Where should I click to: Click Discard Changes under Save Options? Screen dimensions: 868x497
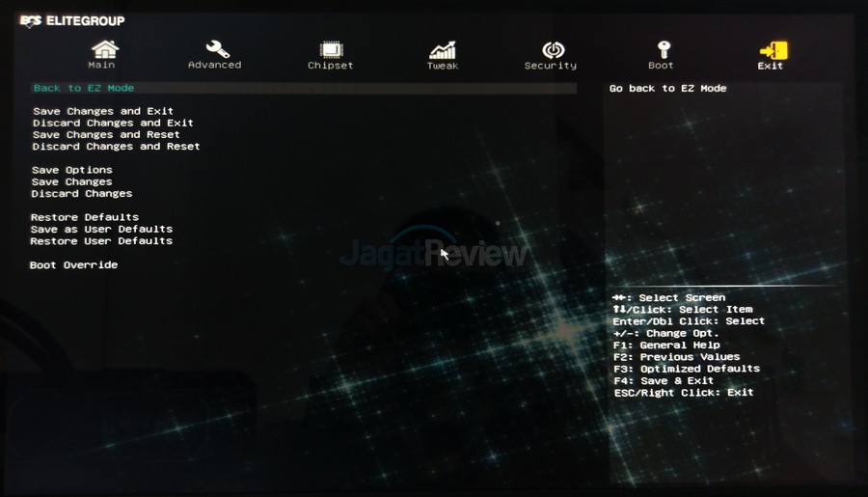point(82,194)
